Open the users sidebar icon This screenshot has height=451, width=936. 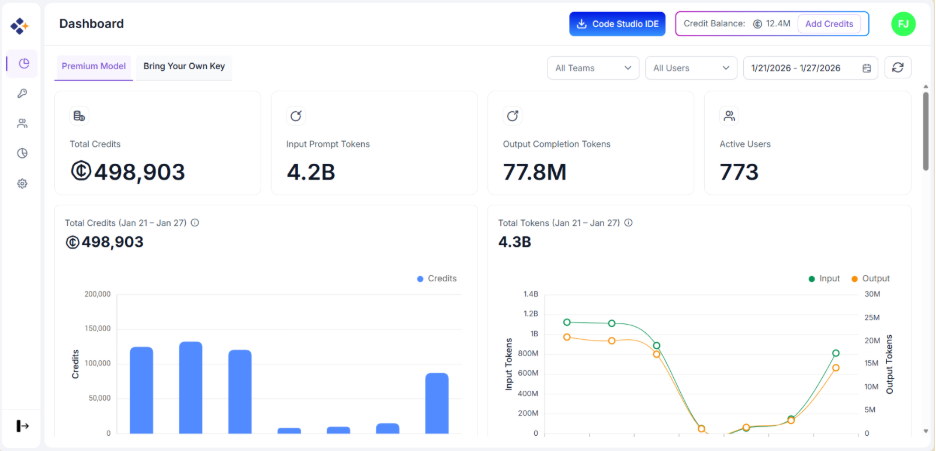click(23, 124)
